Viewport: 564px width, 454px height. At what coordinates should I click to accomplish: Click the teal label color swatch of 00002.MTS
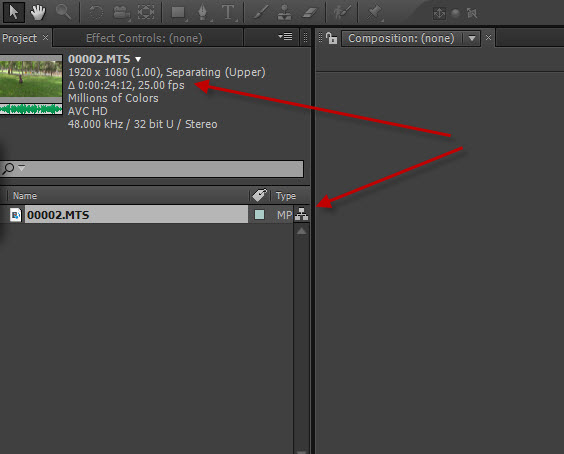259,215
